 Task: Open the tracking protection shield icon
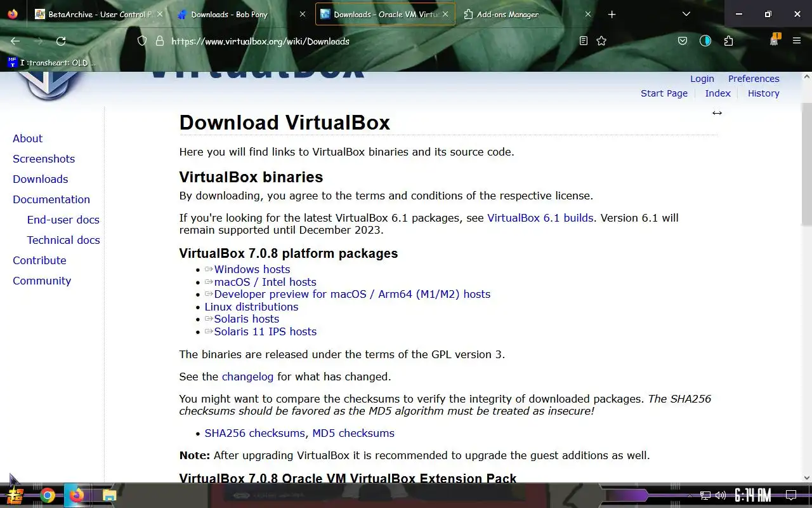(x=142, y=41)
